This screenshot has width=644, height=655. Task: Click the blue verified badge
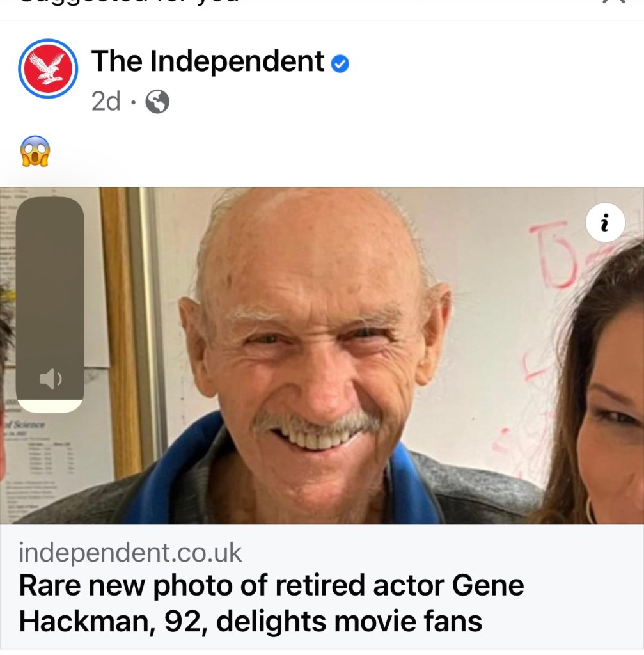coord(340,63)
